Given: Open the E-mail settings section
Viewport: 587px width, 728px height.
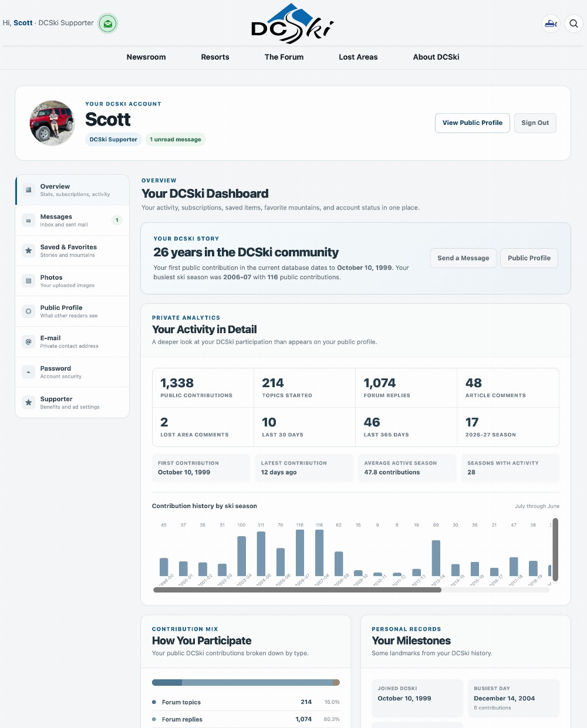Looking at the screenshot, I should tap(72, 341).
